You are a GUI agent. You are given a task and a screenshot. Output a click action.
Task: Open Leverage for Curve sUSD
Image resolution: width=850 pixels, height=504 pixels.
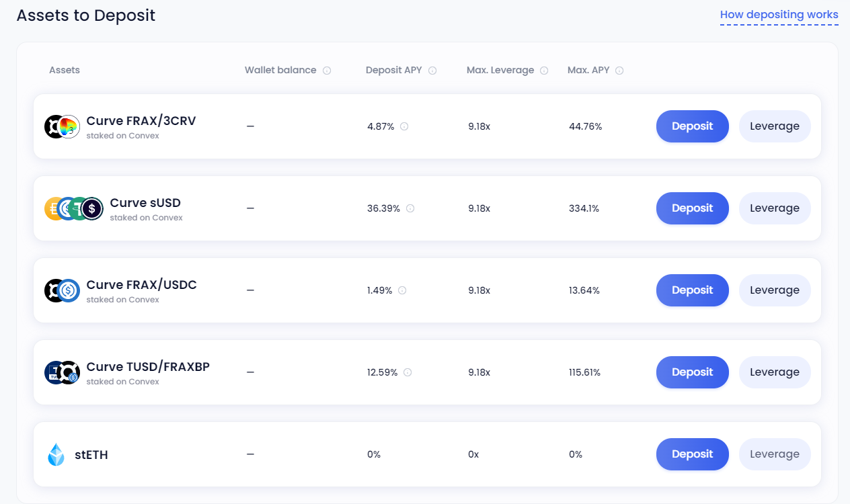pyautogui.click(x=775, y=208)
